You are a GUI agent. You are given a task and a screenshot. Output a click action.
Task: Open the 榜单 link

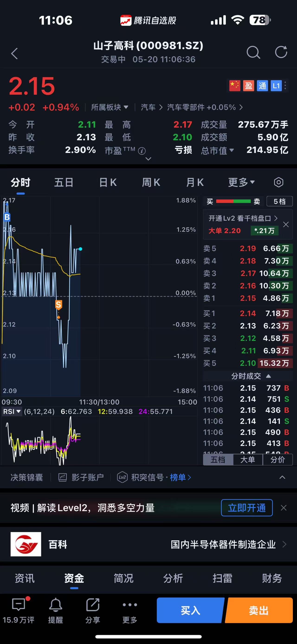pos(180,477)
